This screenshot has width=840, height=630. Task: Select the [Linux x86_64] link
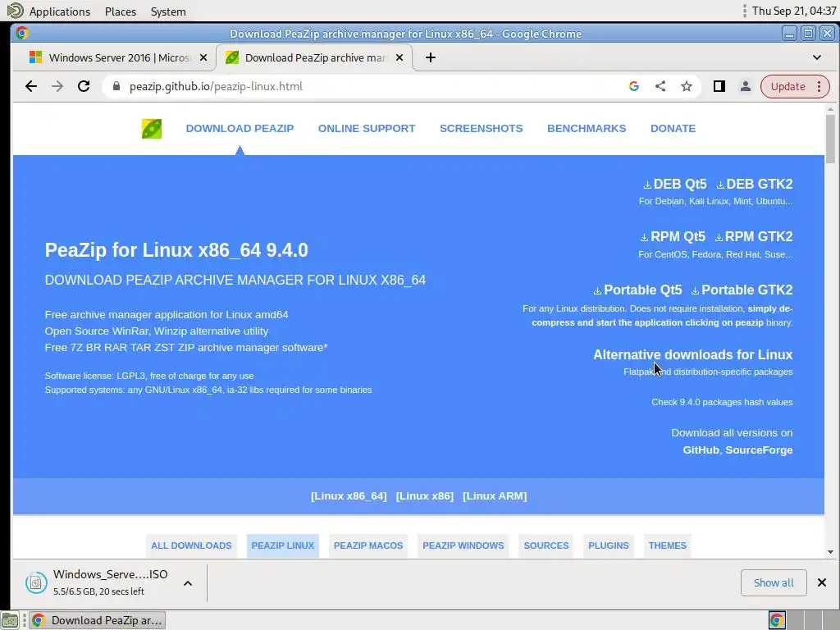349,496
